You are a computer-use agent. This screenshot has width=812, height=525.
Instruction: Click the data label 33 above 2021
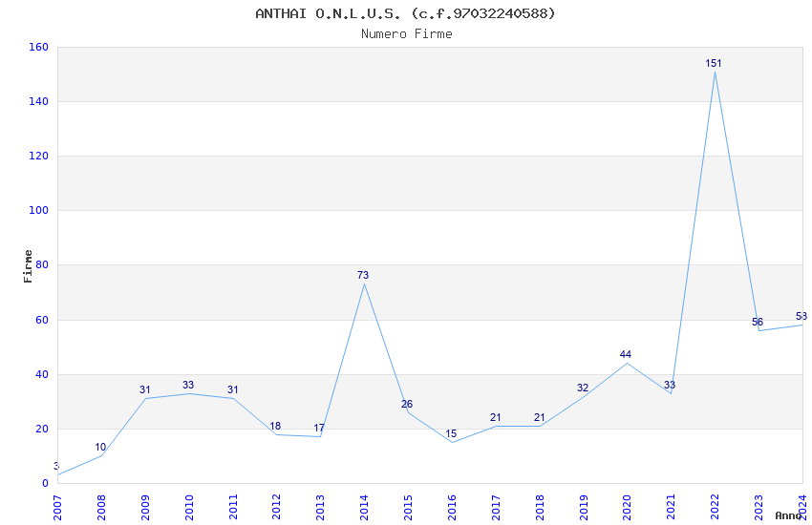click(x=670, y=385)
